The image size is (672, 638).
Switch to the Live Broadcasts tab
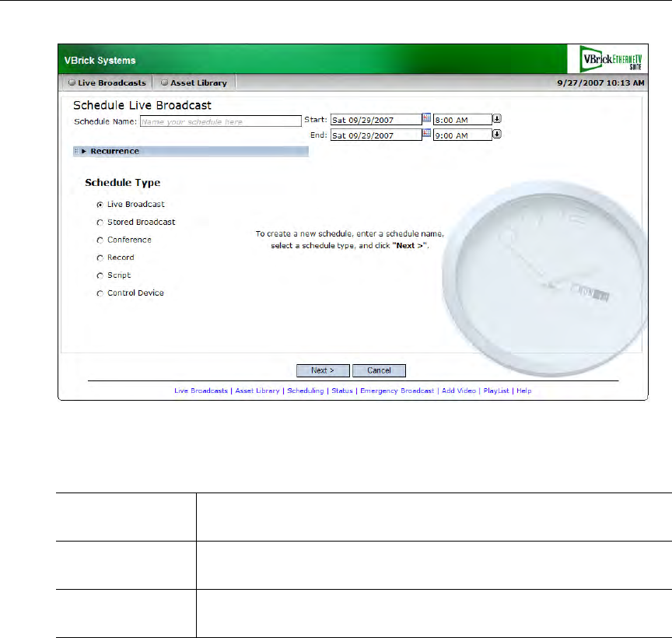click(107, 82)
